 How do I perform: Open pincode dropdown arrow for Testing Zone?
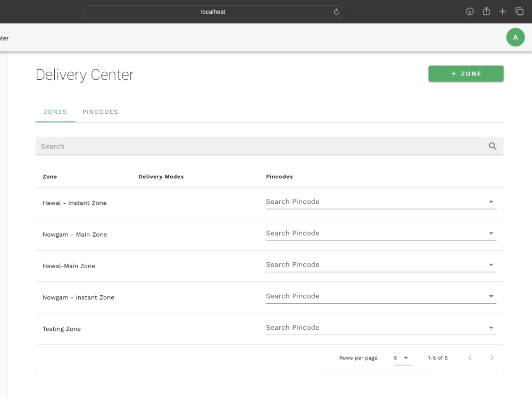pos(491,328)
